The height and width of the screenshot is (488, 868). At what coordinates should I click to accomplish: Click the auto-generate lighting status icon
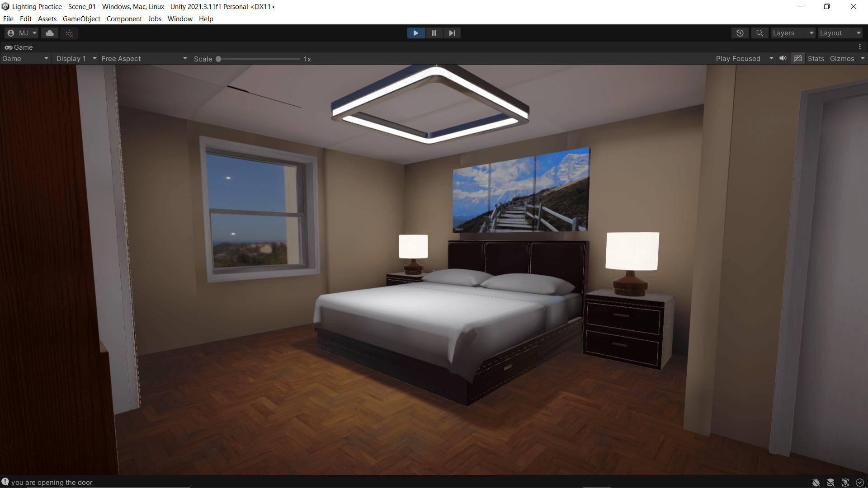pyautogui.click(x=845, y=483)
